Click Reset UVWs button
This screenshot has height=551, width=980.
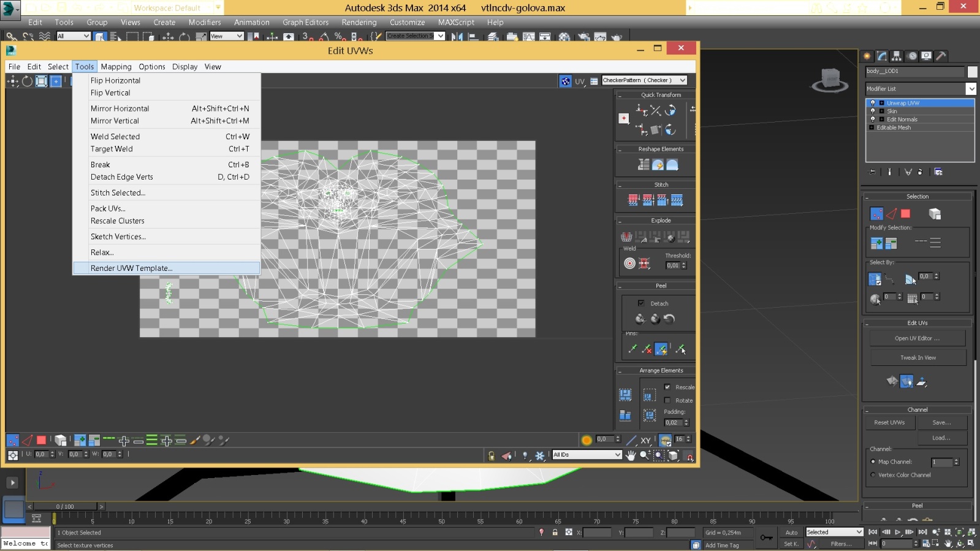coord(889,423)
